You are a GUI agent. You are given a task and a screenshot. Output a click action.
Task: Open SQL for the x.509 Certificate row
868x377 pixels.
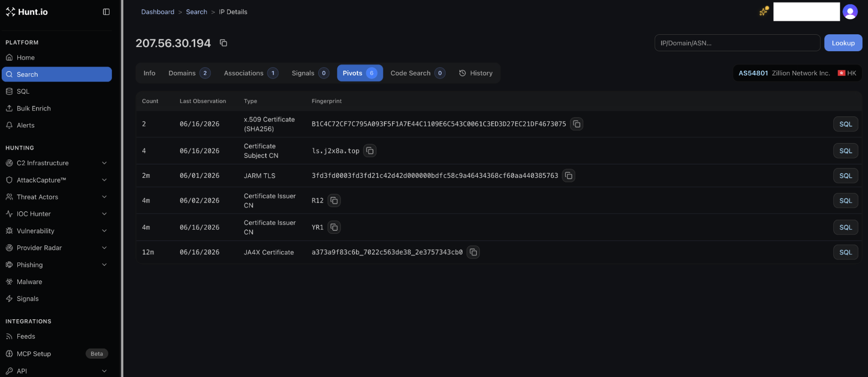(x=845, y=124)
